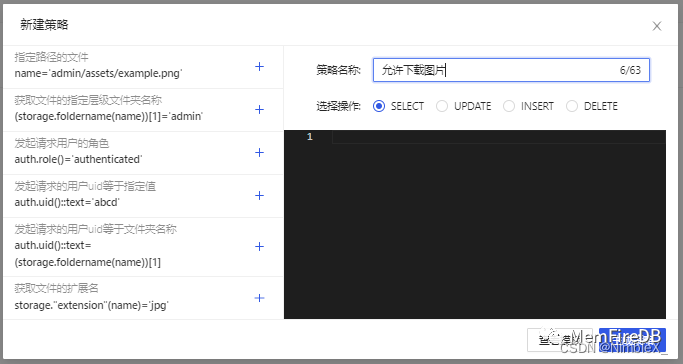
Task: Click the storage."extension"(name)='jpg' text
Action: point(91,305)
